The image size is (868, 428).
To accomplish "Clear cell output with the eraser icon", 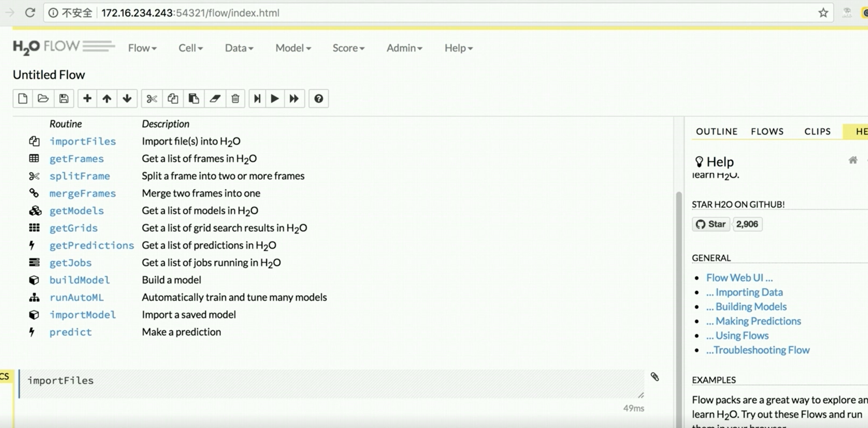I will coord(215,99).
